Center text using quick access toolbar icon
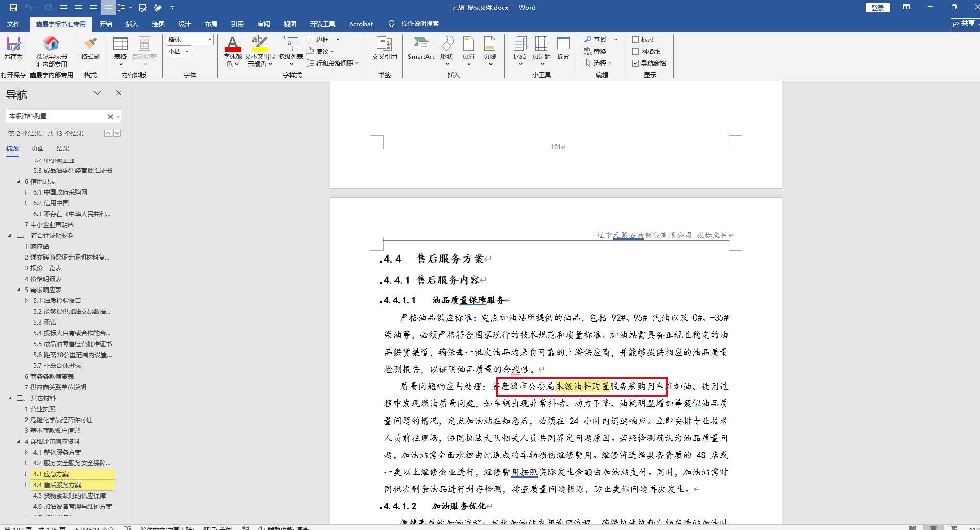This screenshot has height=530, width=980. [x=78, y=8]
